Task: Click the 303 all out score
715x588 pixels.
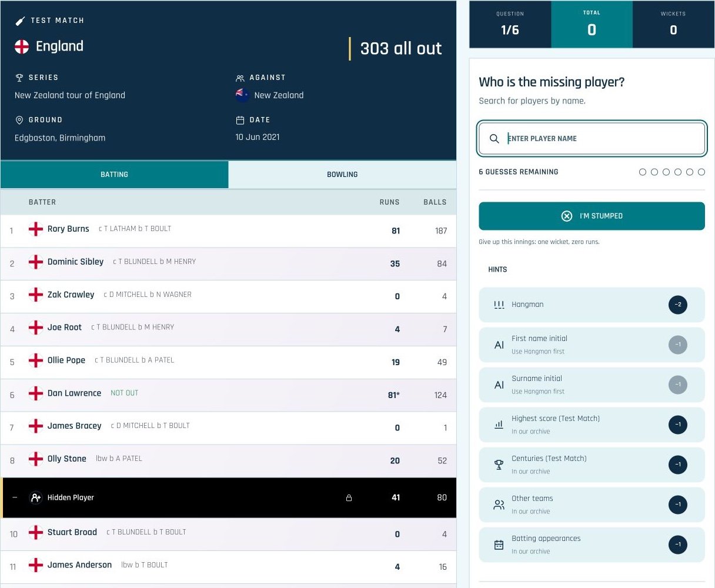Action: [x=401, y=48]
